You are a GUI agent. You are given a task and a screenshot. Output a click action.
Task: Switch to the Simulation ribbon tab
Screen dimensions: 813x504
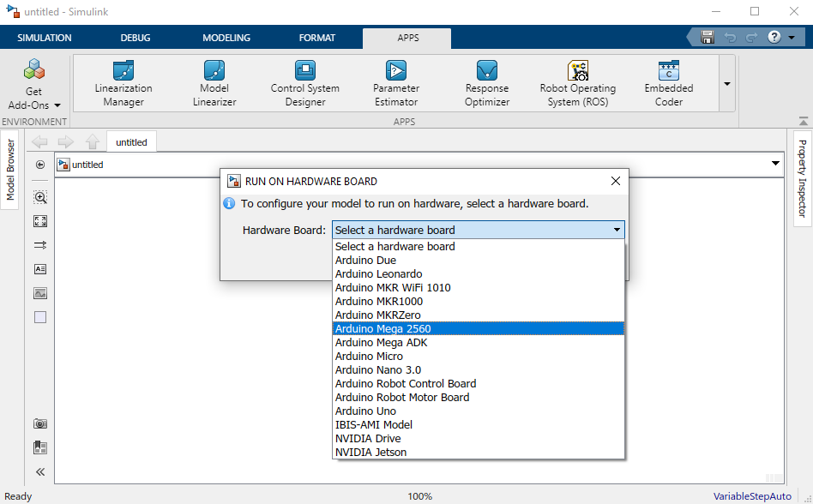click(45, 38)
